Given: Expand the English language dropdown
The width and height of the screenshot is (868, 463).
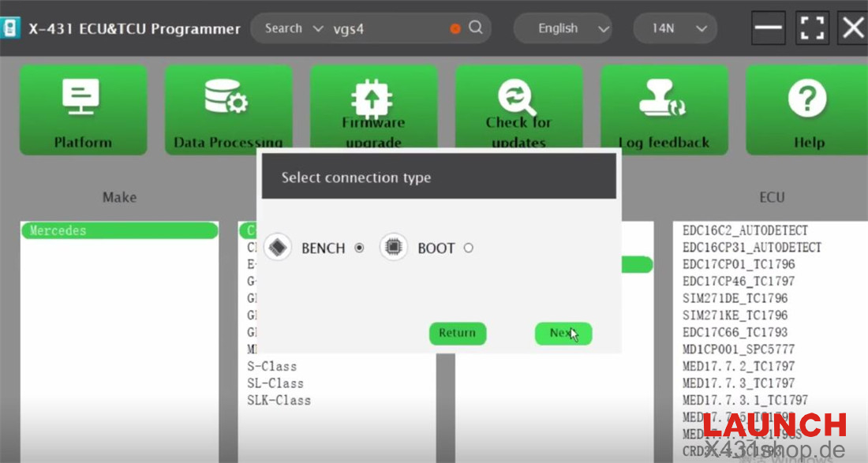Looking at the screenshot, I should (563, 28).
